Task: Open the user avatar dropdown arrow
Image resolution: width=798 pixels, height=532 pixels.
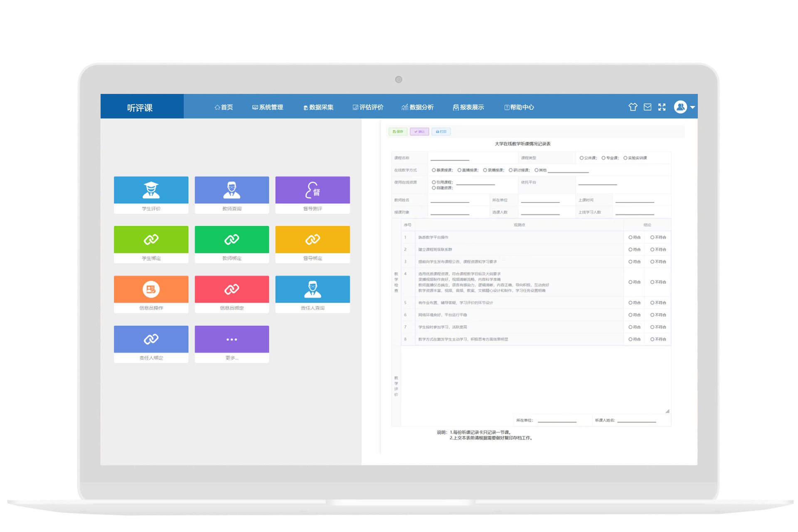Action: coord(692,107)
